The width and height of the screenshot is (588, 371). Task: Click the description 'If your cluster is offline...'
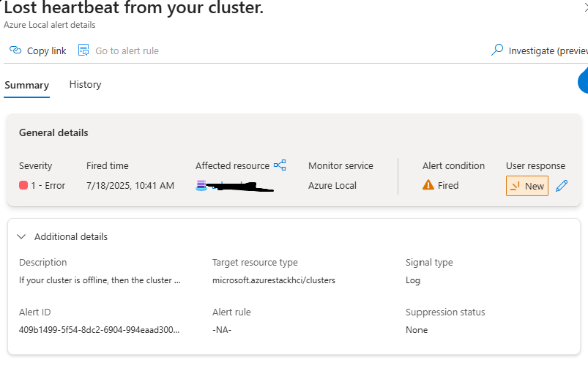[x=100, y=280]
